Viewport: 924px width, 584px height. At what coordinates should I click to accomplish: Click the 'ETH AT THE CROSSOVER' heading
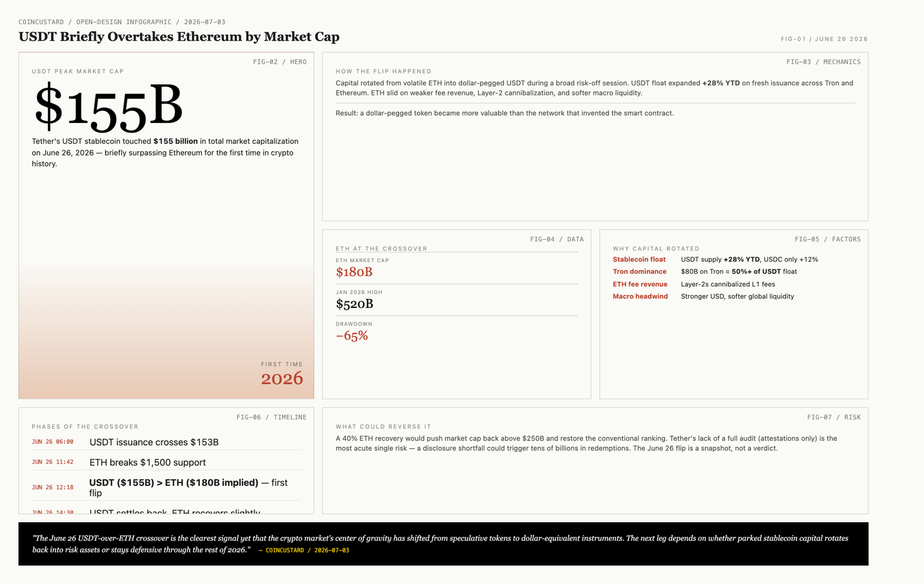pyautogui.click(x=381, y=248)
